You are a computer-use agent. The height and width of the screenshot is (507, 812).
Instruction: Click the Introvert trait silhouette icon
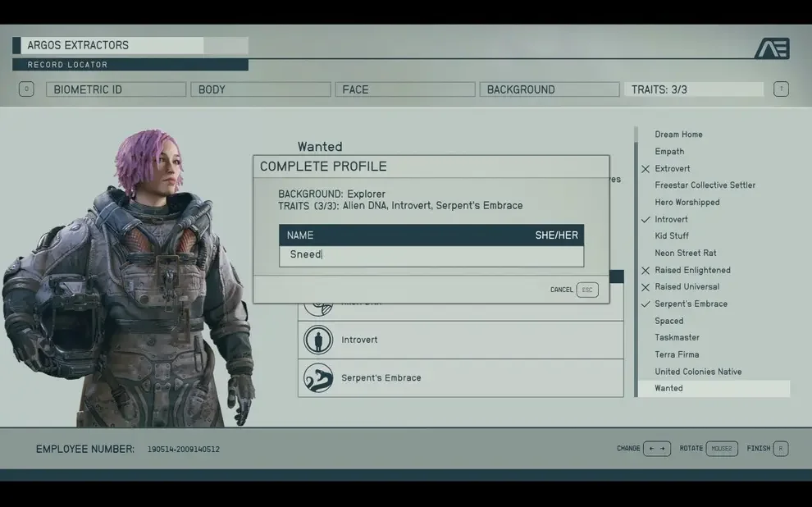click(318, 340)
